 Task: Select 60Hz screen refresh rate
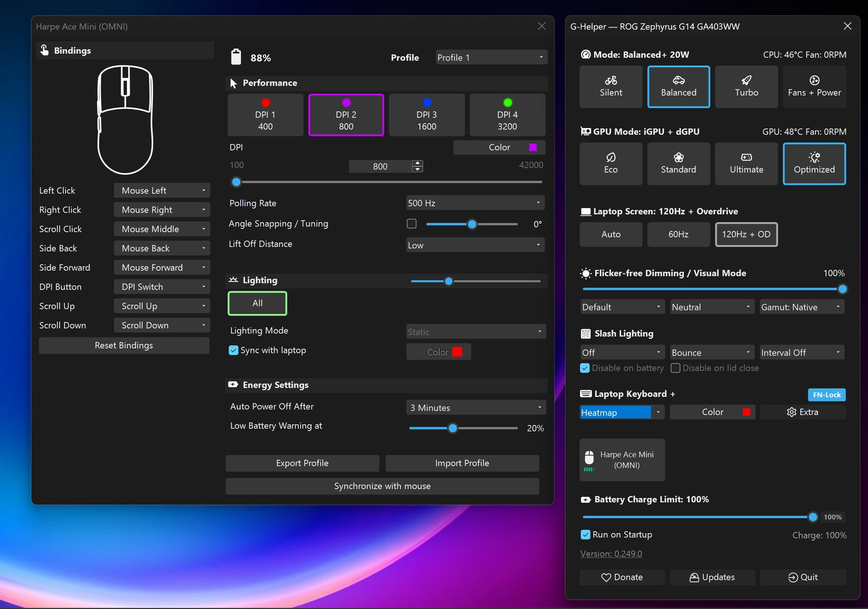(679, 234)
